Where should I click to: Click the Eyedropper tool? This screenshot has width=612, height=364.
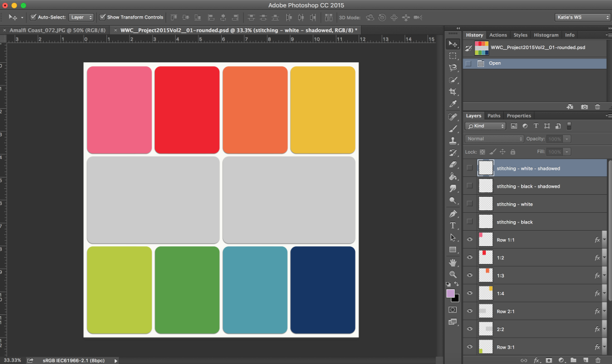tap(453, 103)
